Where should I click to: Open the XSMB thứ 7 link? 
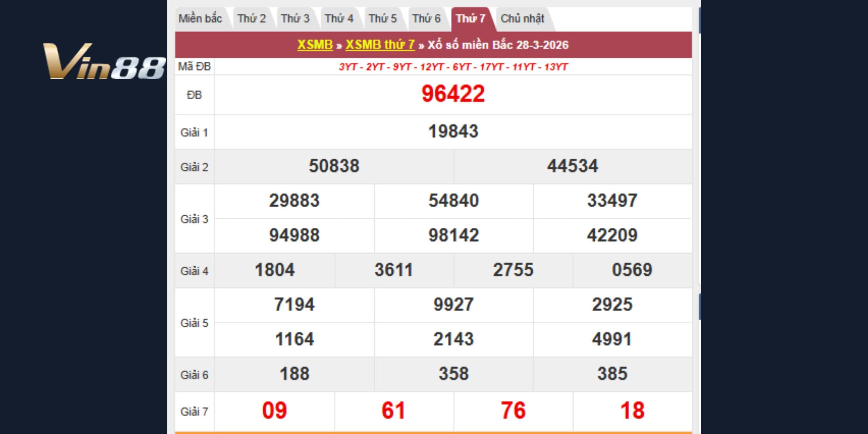380,45
